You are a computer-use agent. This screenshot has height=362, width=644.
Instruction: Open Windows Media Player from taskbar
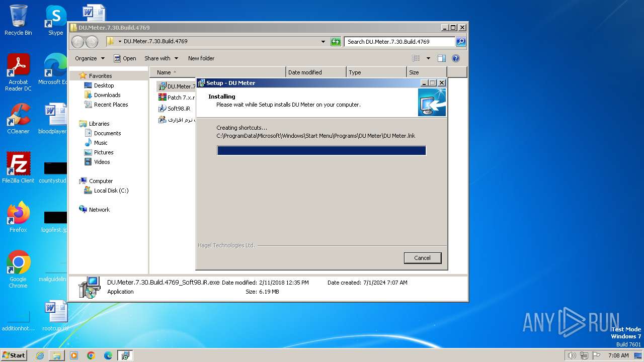(74, 355)
